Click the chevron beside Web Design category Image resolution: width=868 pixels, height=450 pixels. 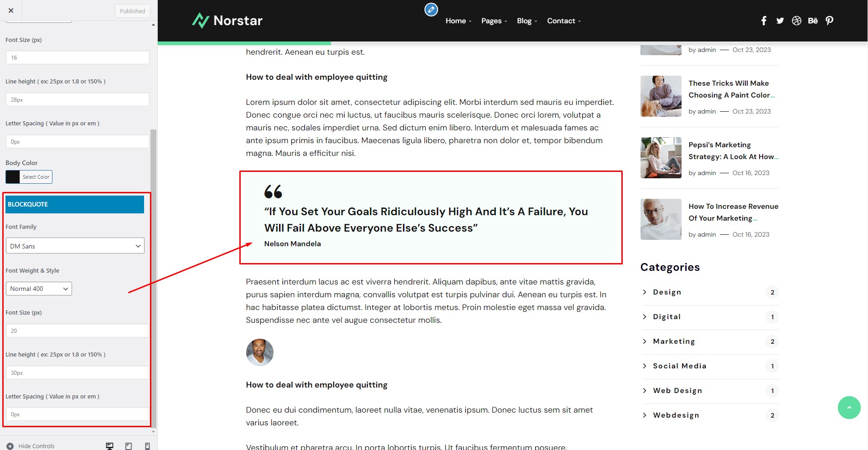[x=645, y=391]
